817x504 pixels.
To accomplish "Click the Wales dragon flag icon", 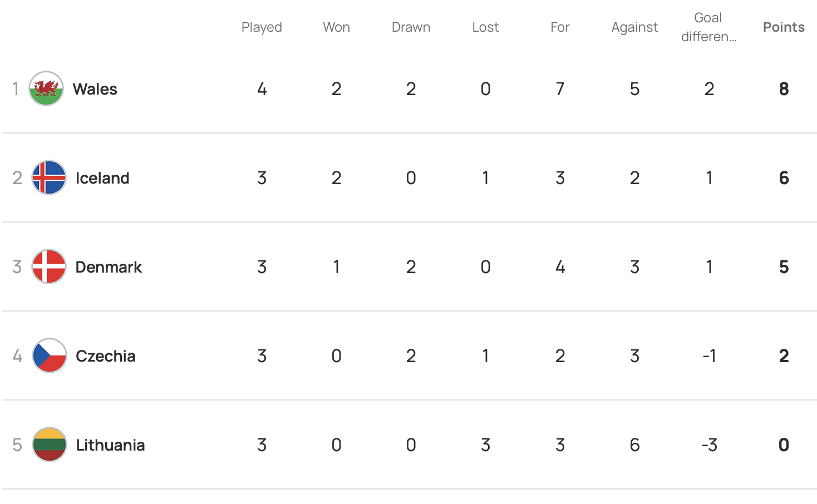I will [x=46, y=89].
